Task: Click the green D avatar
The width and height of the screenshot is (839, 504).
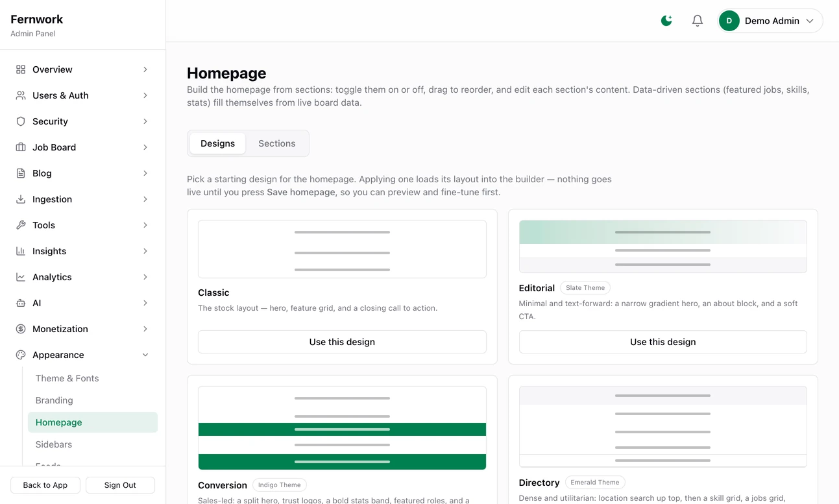Action: [x=729, y=21]
